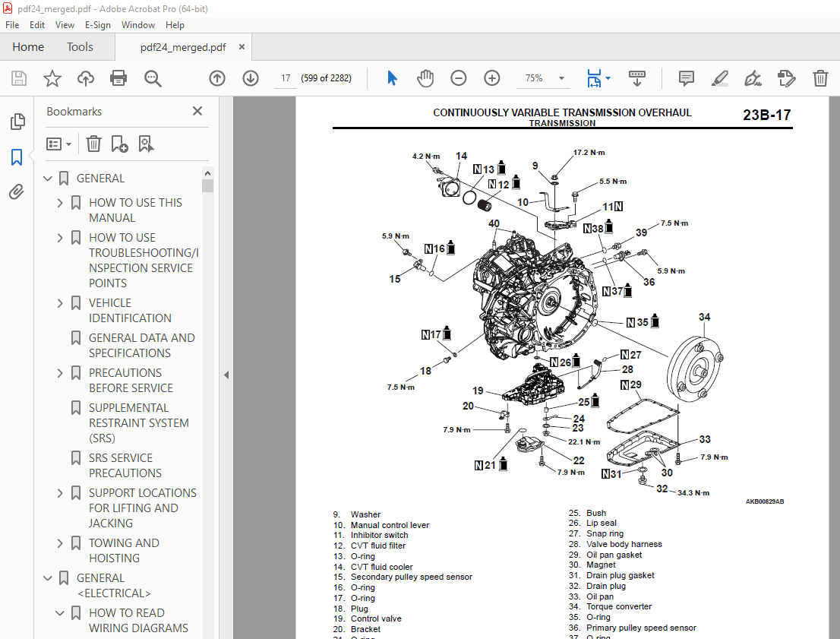Go to next page with down arrow
The height and width of the screenshot is (639, 840).
tap(250, 78)
